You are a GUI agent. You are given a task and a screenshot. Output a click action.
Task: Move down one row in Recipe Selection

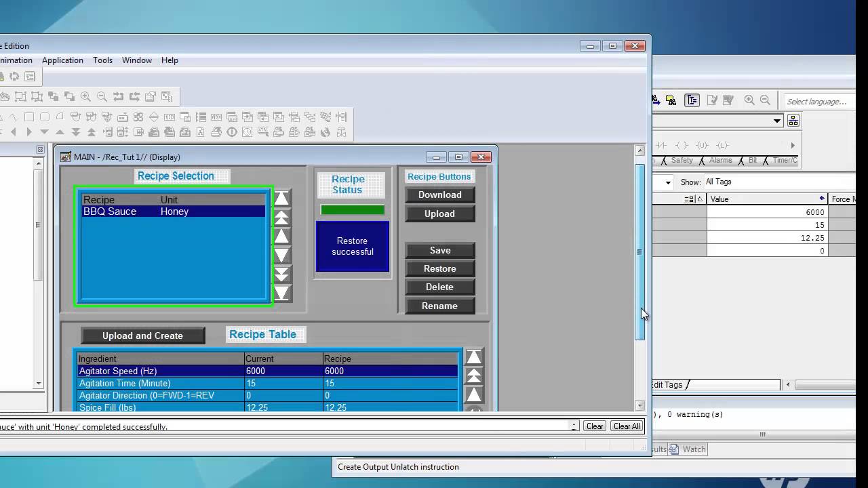[x=281, y=255]
